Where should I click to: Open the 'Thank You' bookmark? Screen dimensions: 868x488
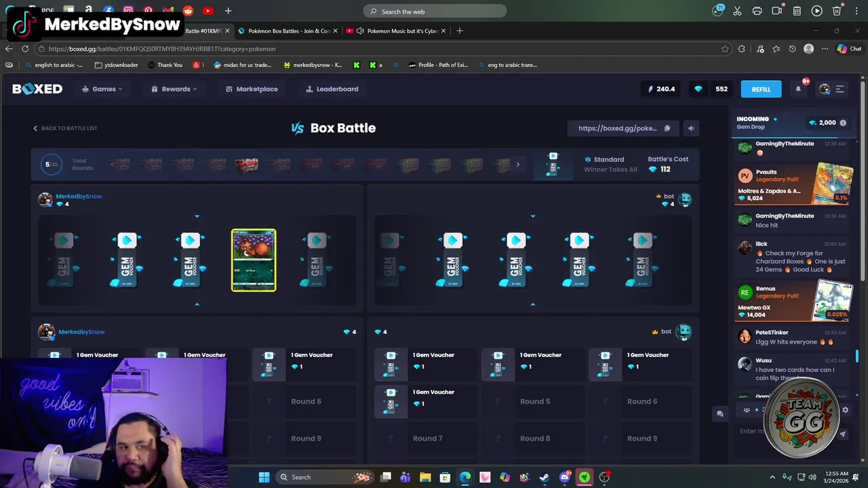(163, 65)
